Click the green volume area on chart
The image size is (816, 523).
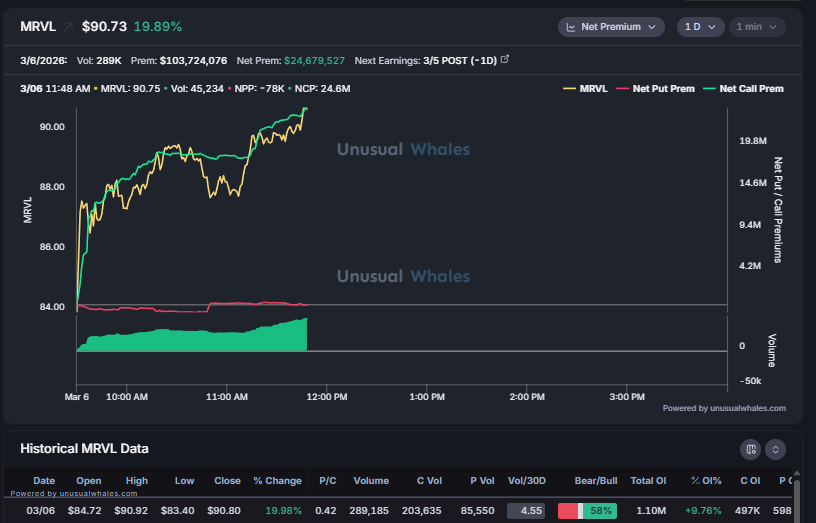coord(200,338)
